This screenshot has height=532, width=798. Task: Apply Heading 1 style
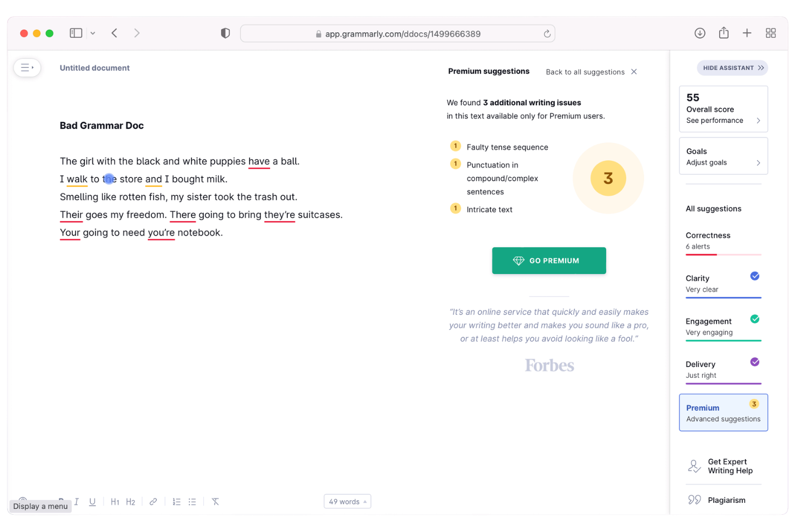click(x=115, y=501)
